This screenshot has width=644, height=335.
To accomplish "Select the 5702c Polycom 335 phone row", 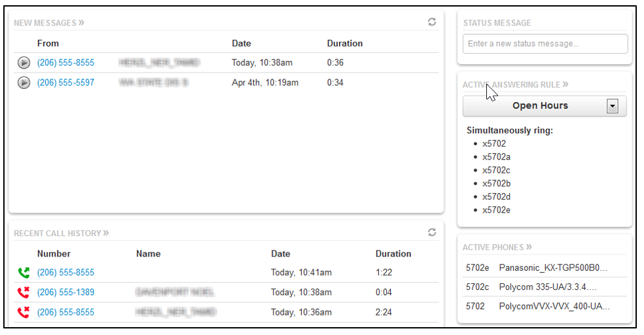I will (545, 287).
